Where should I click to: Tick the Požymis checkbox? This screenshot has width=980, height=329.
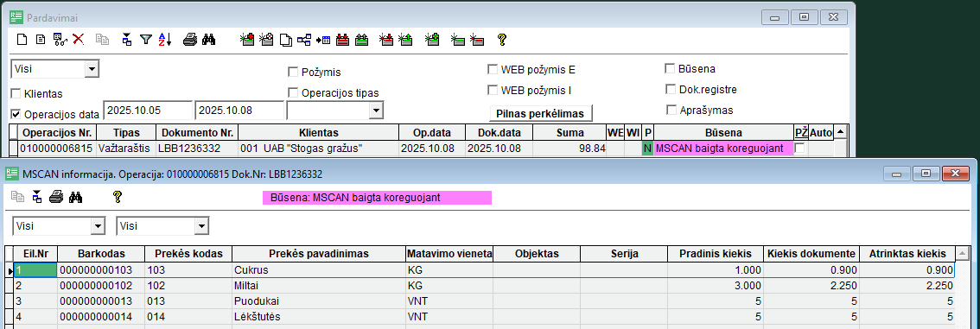[292, 72]
